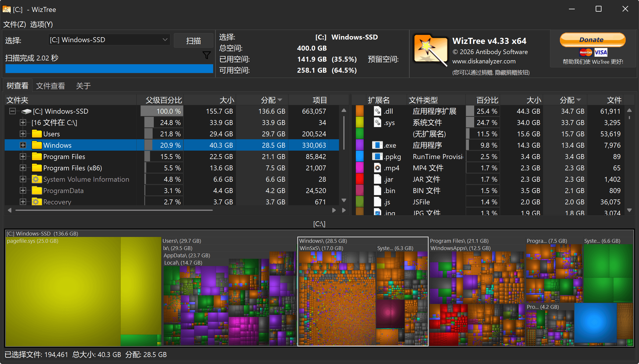Open the 选项(Y) menu

pyautogui.click(x=41, y=24)
